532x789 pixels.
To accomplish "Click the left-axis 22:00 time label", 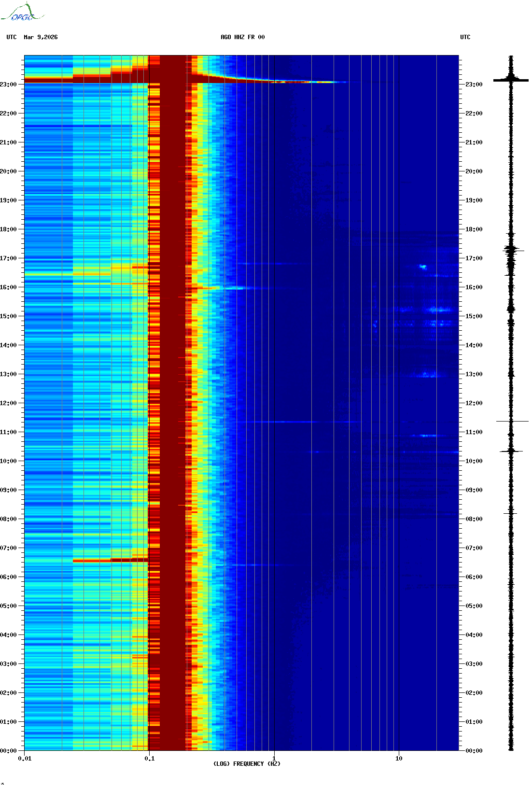I will [x=8, y=113].
